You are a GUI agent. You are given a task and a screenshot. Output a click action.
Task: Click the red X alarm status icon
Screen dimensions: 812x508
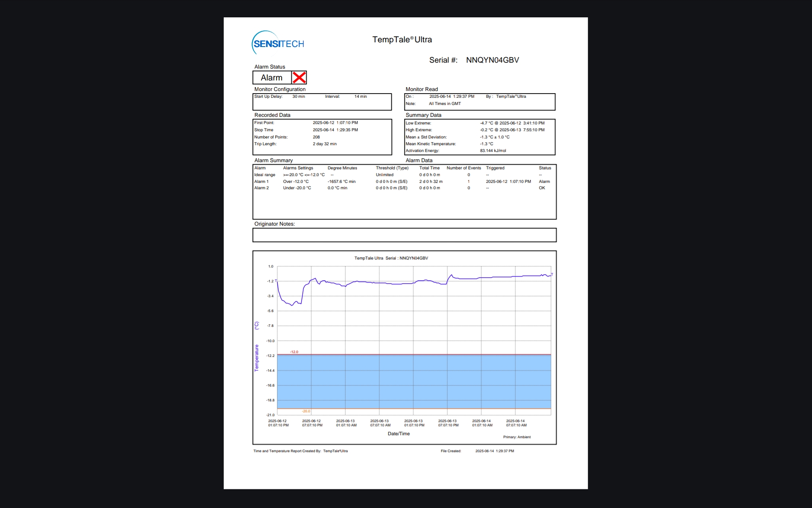[x=299, y=77]
